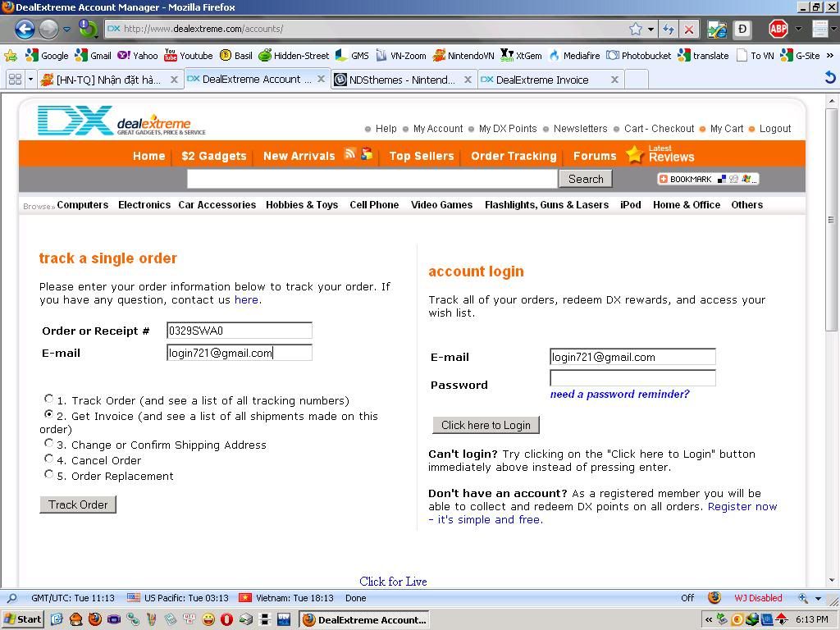This screenshot has width=840, height=630.
Task: Click the RSS feed icon beside New Arrivals
Action: [x=349, y=153]
